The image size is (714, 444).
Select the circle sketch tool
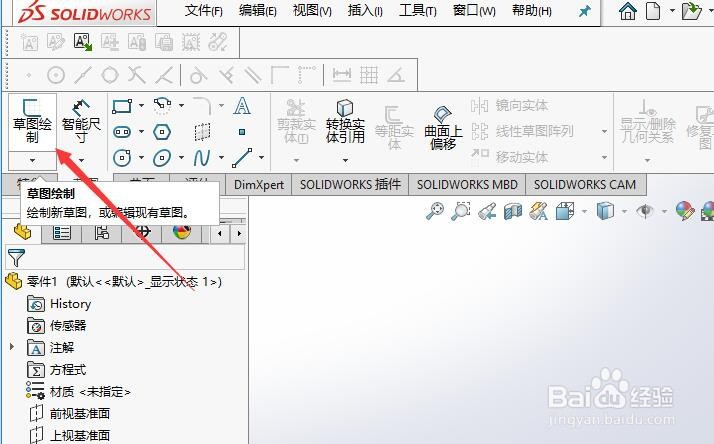(x=122, y=158)
